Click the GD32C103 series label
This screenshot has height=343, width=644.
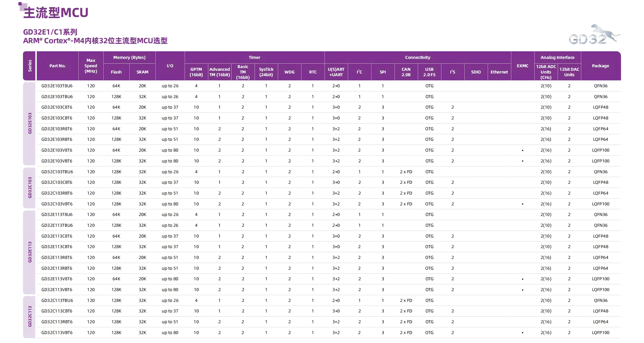[30, 188]
